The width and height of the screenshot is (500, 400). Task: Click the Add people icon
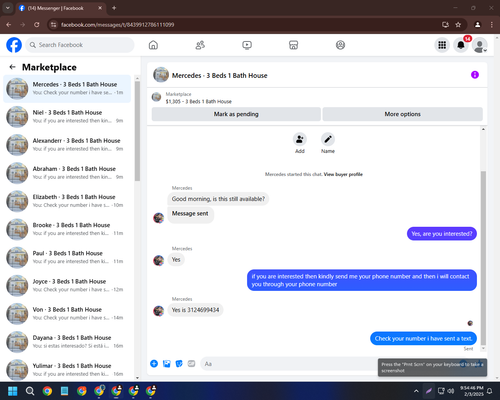(x=300, y=139)
